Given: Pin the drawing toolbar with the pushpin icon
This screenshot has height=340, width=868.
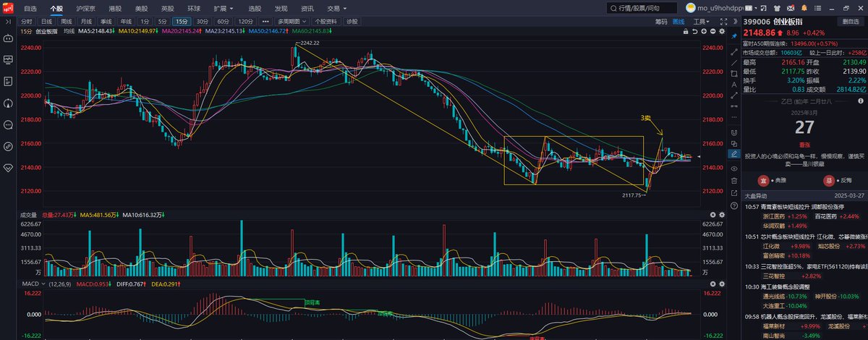Looking at the screenshot, I should coord(734,35).
